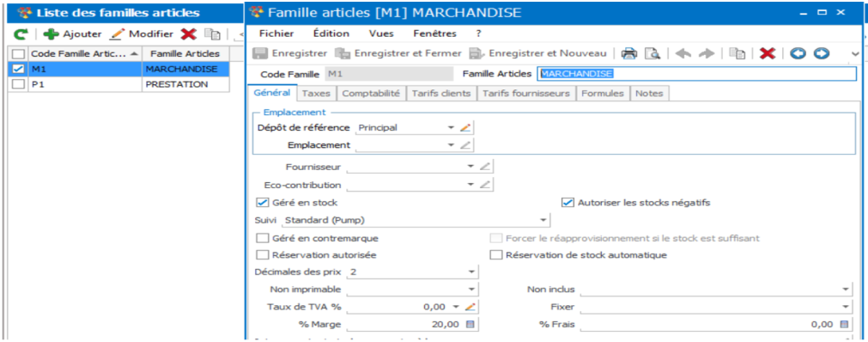
Task: Disable Autoriser les stocks négatifs
Action: pos(567,203)
